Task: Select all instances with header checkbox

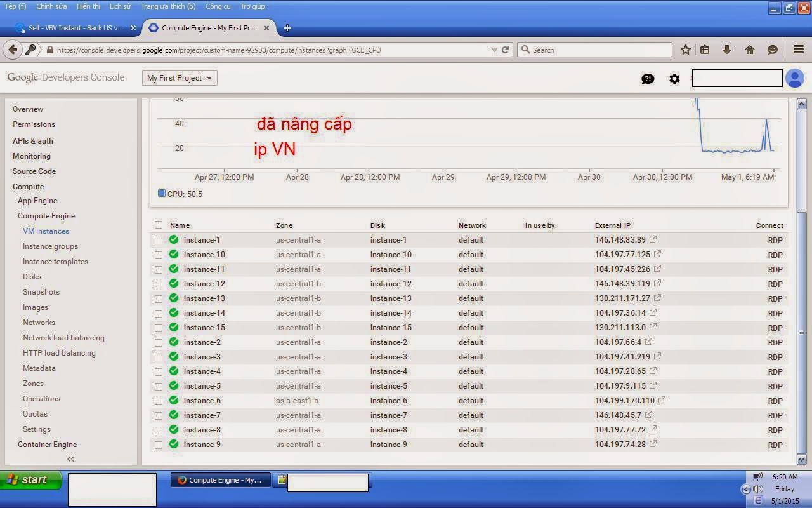Action: click(159, 225)
